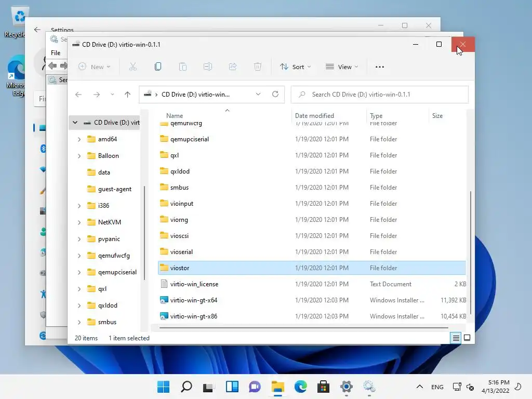Expand pvpanic folder in navigation tree
The height and width of the screenshot is (399, 532).
79,239
